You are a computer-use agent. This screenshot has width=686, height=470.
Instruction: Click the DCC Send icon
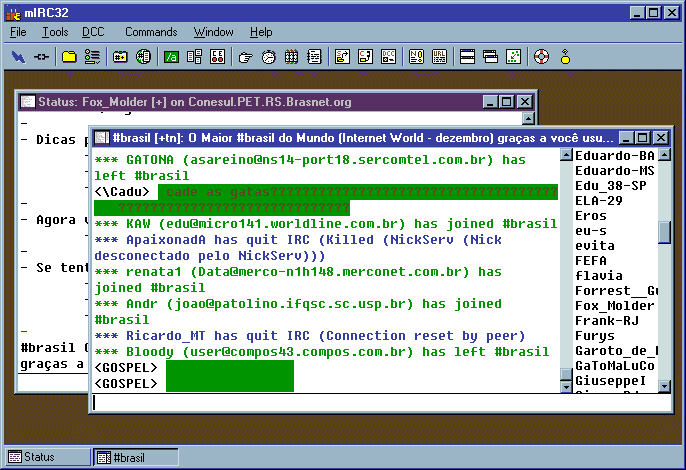343,57
